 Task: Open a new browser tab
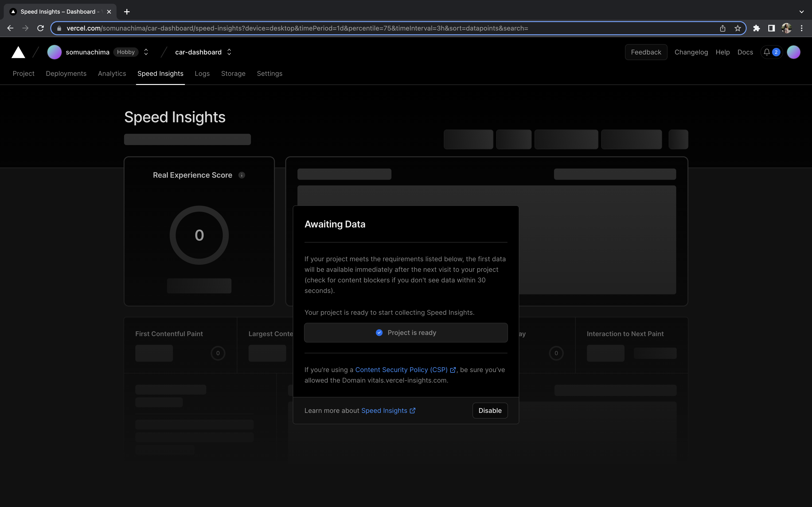127,12
